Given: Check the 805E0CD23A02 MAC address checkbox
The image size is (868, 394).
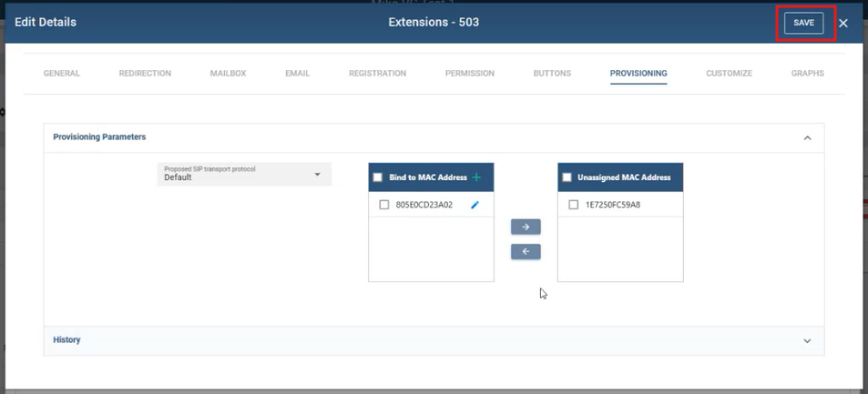Looking at the screenshot, I should coord(384,206).
